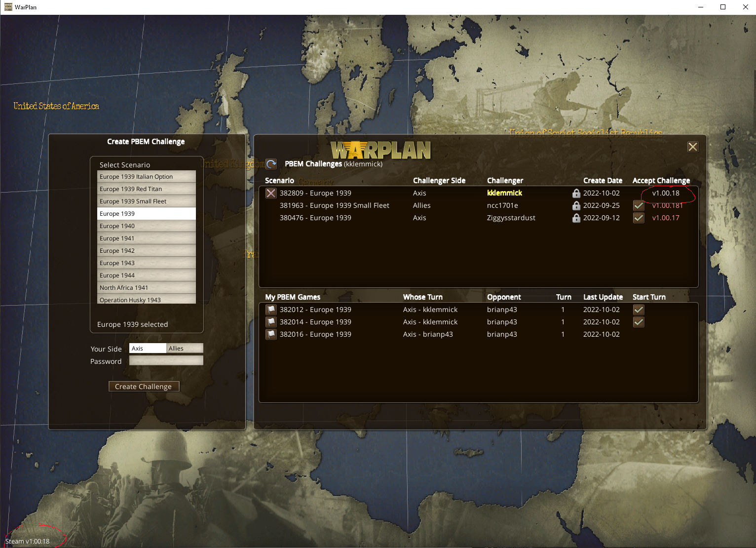
Task: Maximize the WarPlan window
Action: 723,7
